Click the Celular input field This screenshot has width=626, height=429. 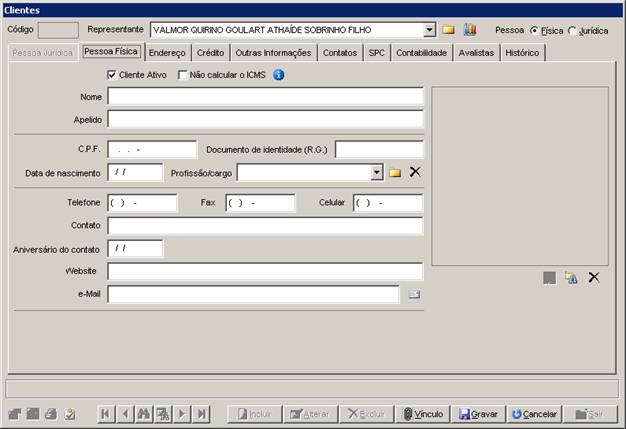388,203
